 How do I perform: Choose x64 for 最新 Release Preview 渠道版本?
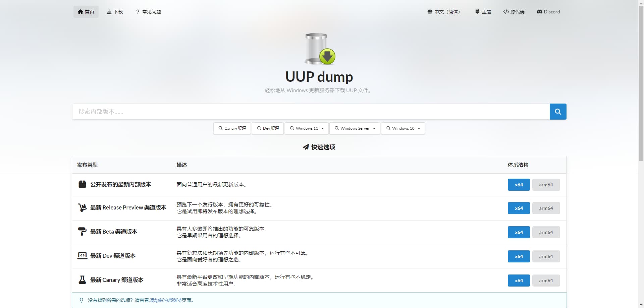point(519,208)
